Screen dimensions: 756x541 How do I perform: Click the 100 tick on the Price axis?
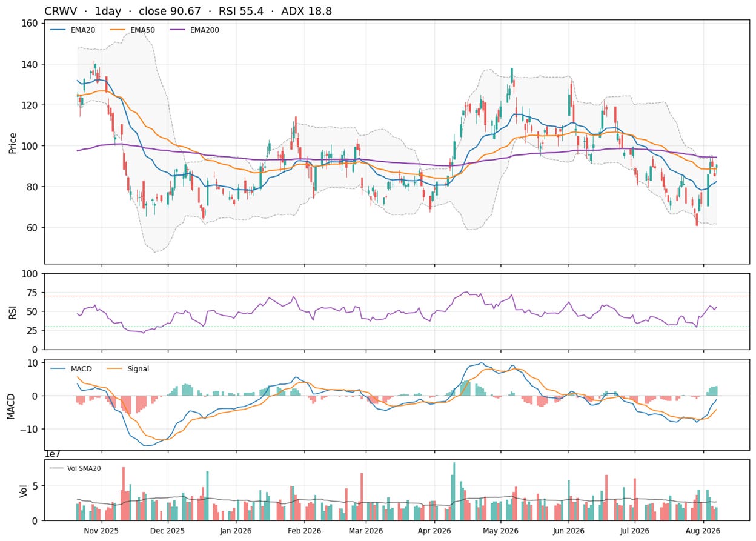coord(31,146)
